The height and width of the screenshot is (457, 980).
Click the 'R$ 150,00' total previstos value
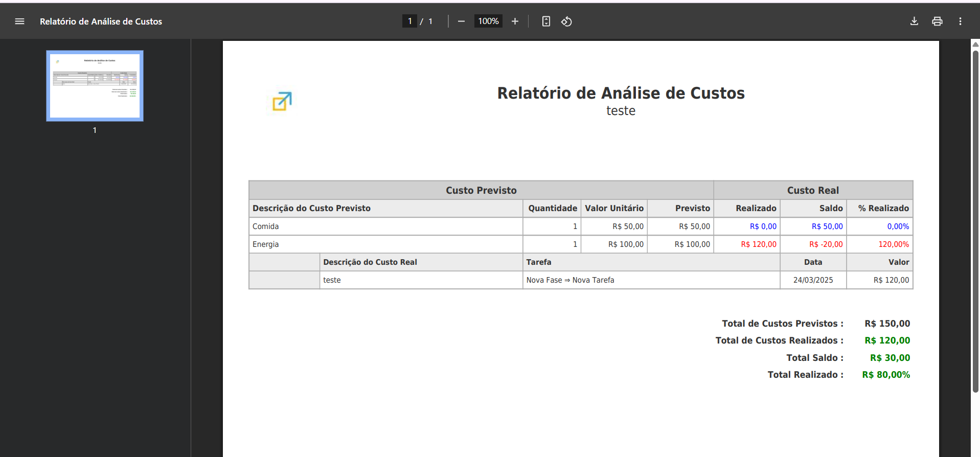(887, 324)
